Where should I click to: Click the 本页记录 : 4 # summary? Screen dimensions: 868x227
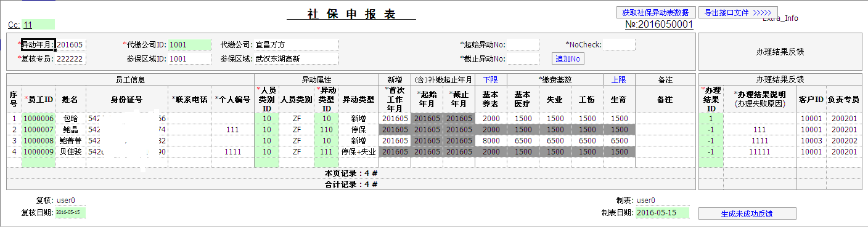(x=351, y=173)
